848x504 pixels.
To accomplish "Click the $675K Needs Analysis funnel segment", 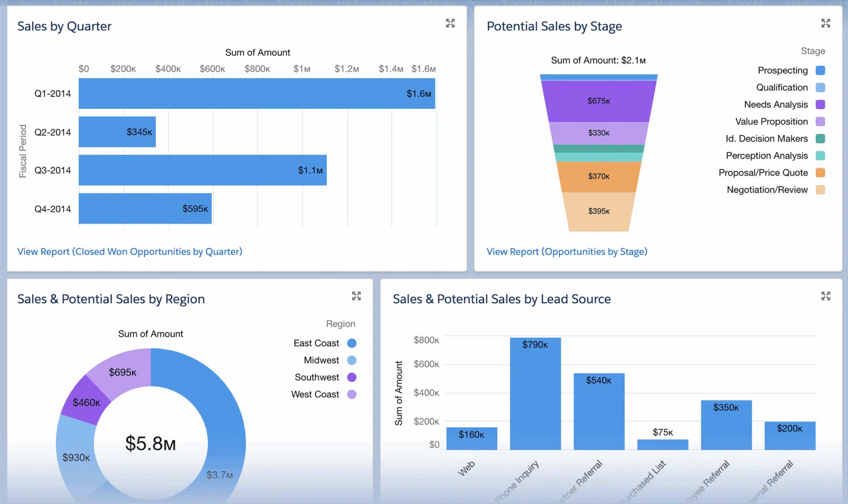I will [599, 101].
